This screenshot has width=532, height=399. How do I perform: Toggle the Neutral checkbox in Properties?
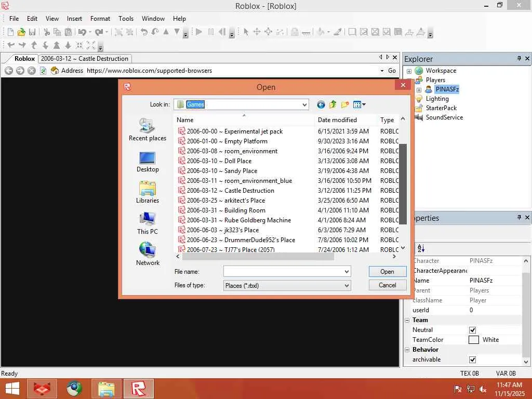pyautogui.click(x=472, y=330)
